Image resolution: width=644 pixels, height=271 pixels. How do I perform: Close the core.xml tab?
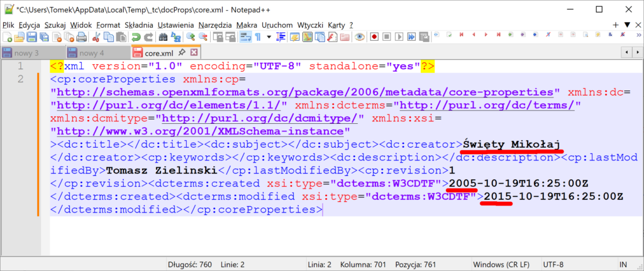(x=194, y=52)
